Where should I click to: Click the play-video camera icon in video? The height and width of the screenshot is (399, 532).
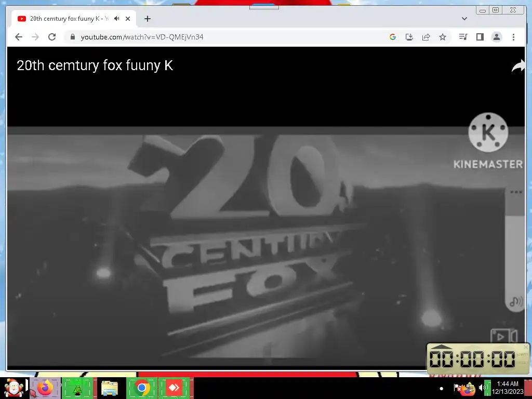pyautogui.click(x=504, y=337)
